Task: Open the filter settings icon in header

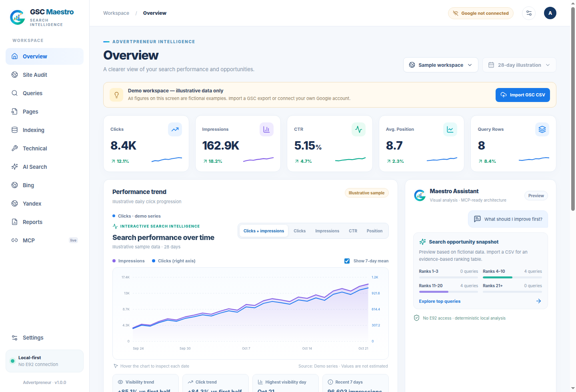Action: [x=529, y=13]
